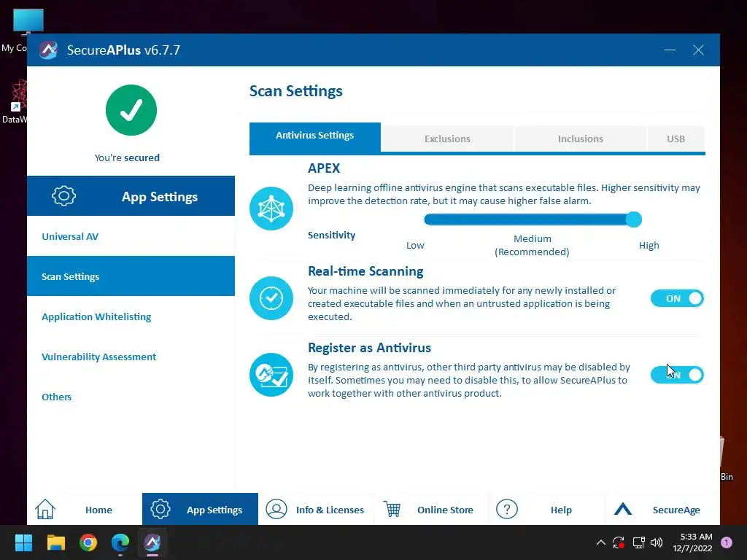This screenshot has width=747, height=560.
Task: Click the Register as Antivirus heading
Action: click(369, 348)
